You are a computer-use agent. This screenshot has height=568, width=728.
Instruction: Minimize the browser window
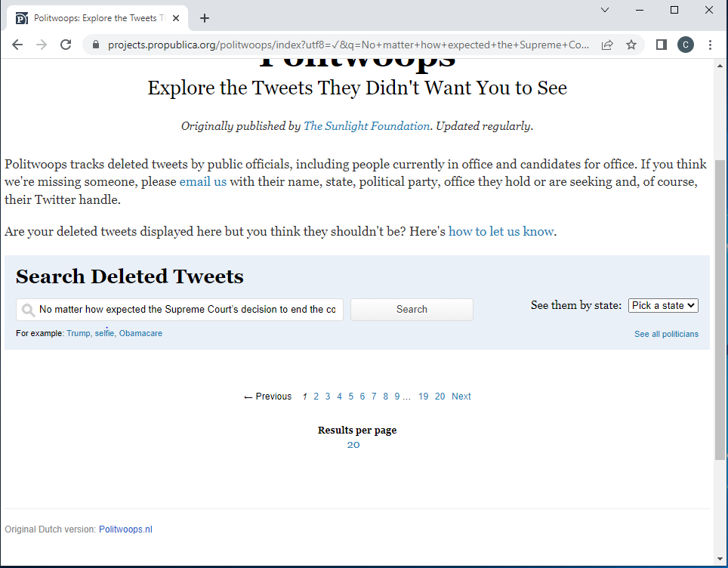(640, 10)
